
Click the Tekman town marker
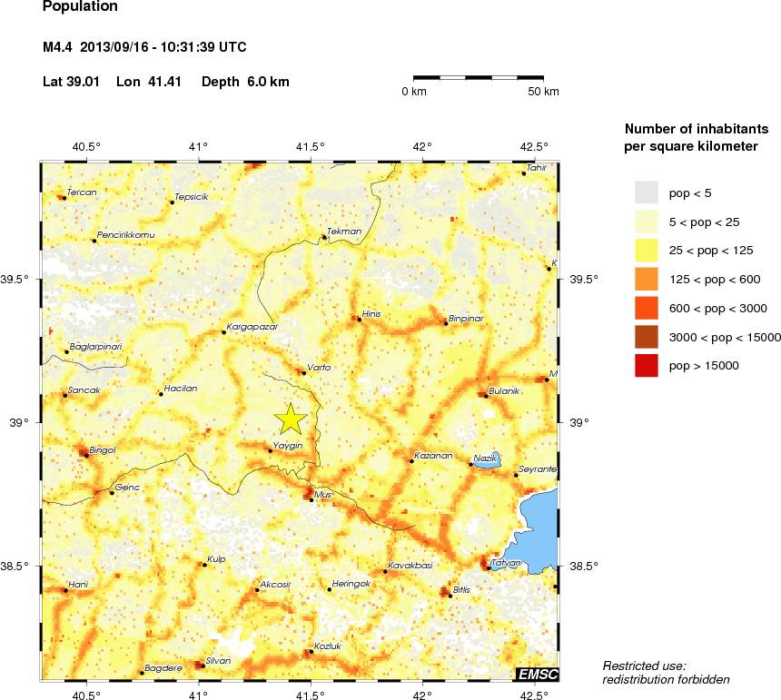(x=324, y=238)
